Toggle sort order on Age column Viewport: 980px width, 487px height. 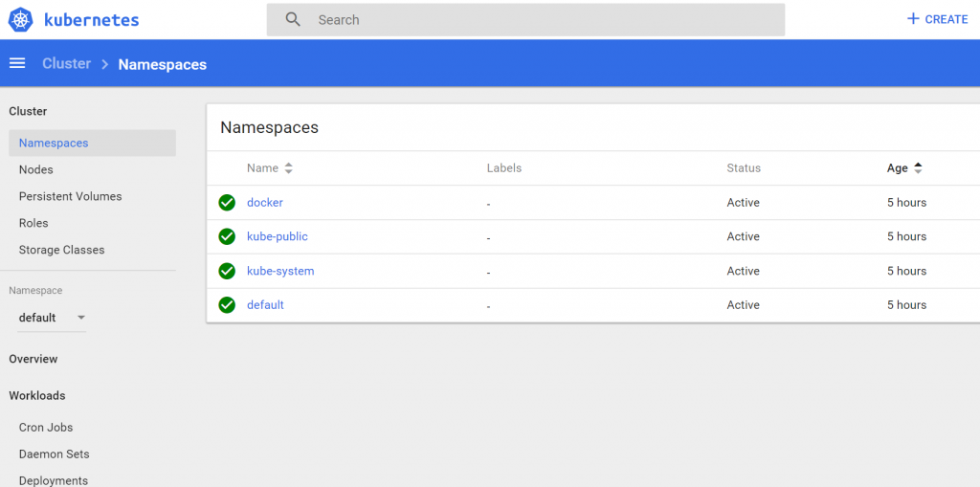918,168
